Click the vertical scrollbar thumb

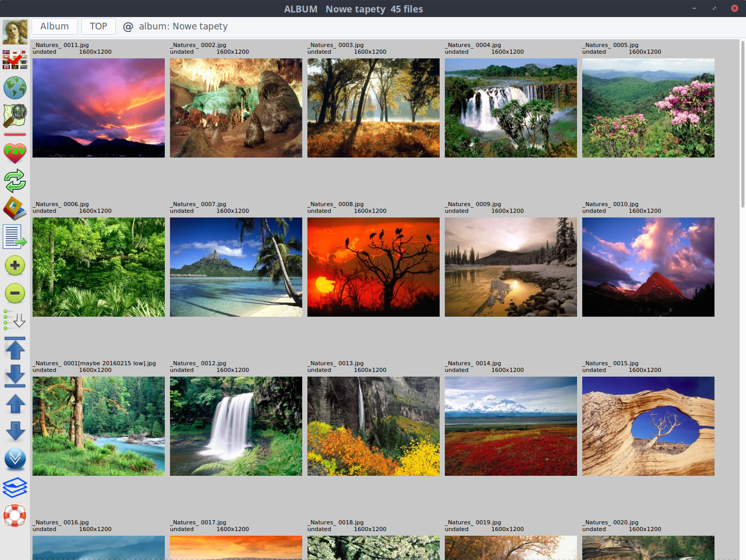743,124
